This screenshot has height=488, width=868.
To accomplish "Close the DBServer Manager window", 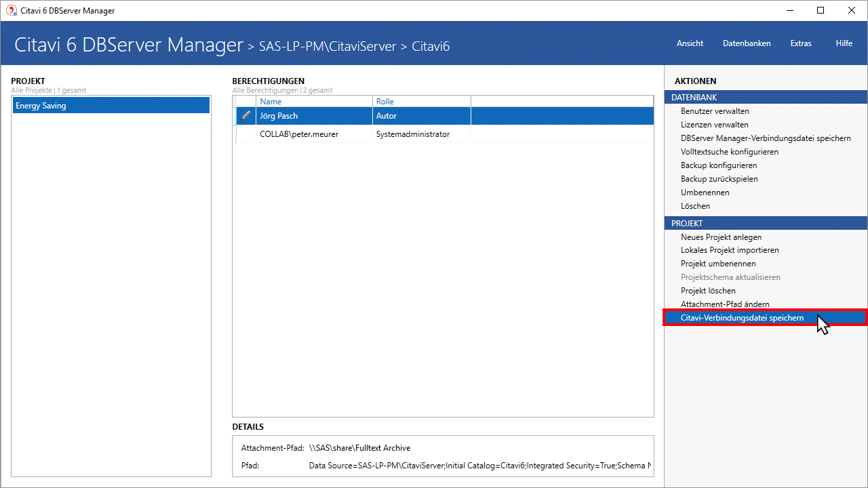I will pos(852,11).
